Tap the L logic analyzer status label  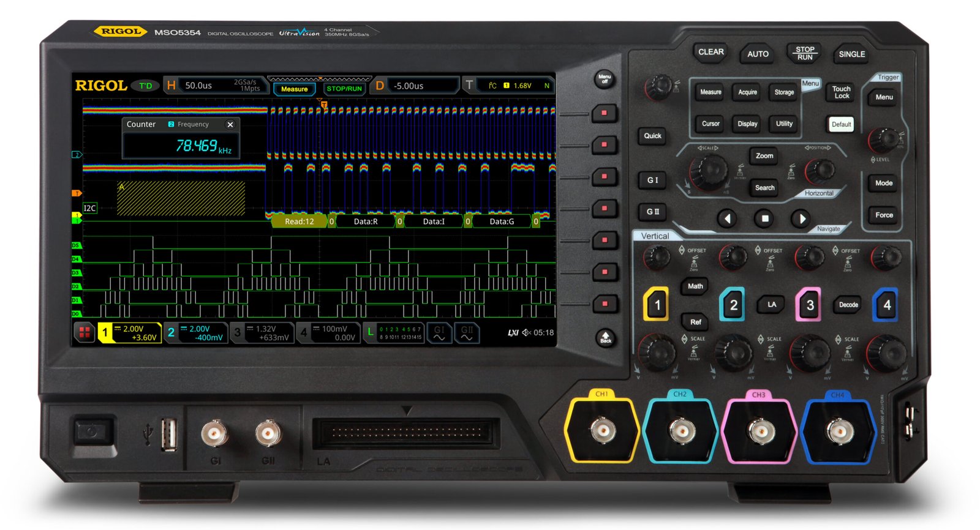pyautogui.click(x=394, y=333)
